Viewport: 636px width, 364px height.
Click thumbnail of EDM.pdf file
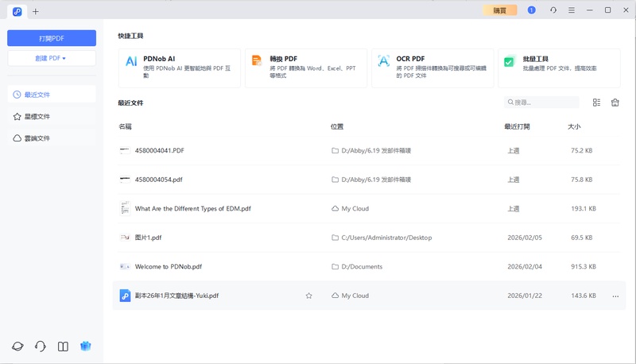click(x=126, y=208)
